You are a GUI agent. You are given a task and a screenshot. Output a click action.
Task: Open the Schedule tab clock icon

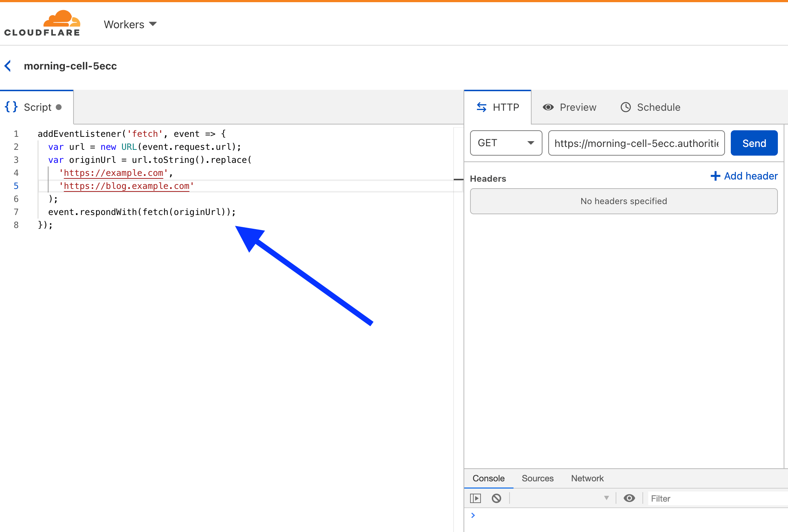coord(626,107)
